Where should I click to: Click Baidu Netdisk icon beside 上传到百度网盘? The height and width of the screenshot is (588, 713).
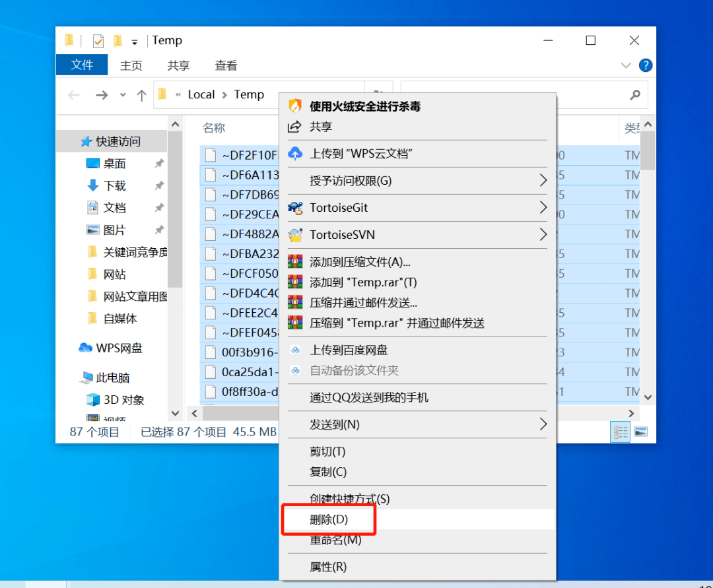tap(295, 350)
